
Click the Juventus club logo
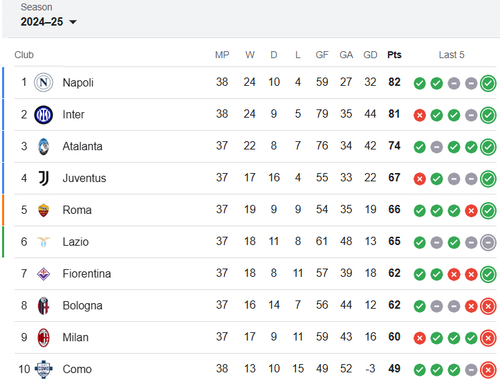pos(43,178)
